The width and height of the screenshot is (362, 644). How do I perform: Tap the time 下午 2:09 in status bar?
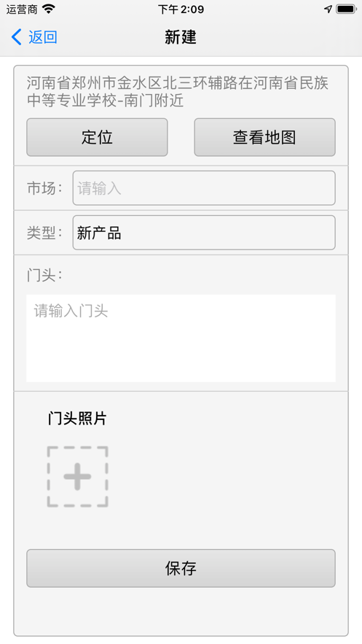click(x=181, y=9)
